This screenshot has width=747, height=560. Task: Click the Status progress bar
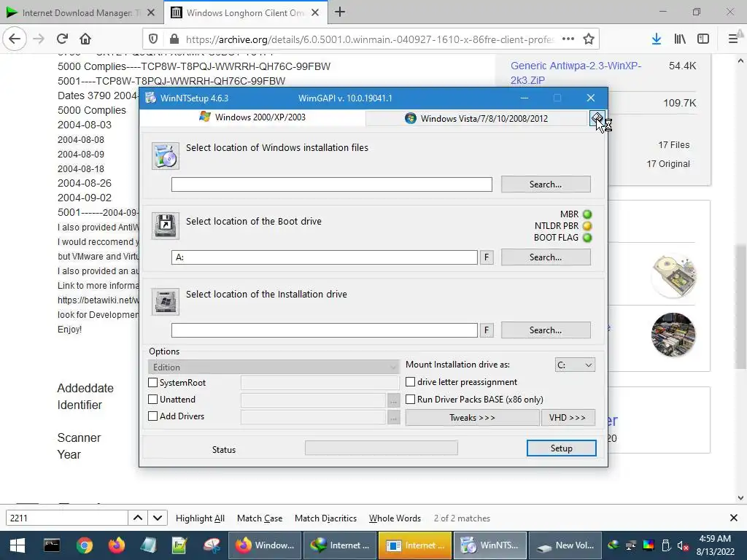(x=381, y=448)
